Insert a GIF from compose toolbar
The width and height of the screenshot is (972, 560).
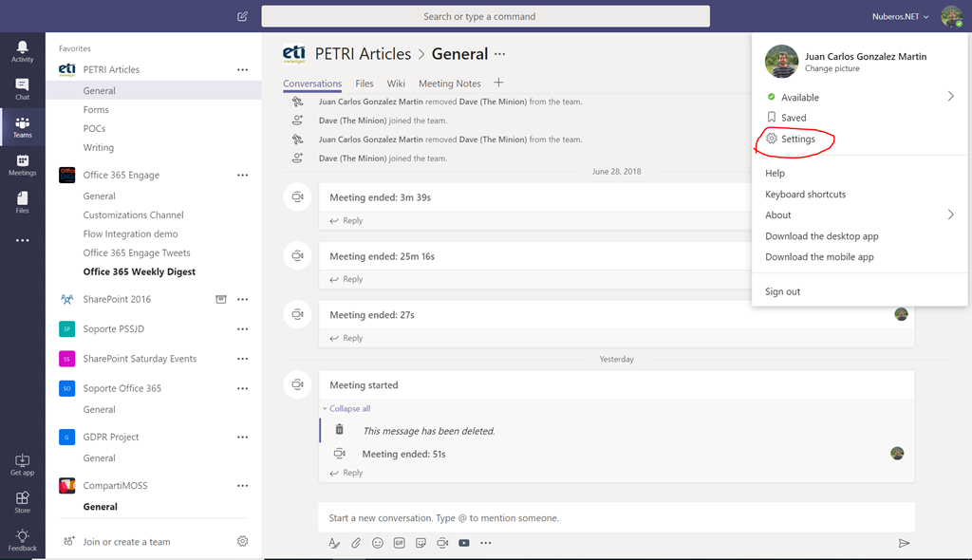click(x=400, y=543)
